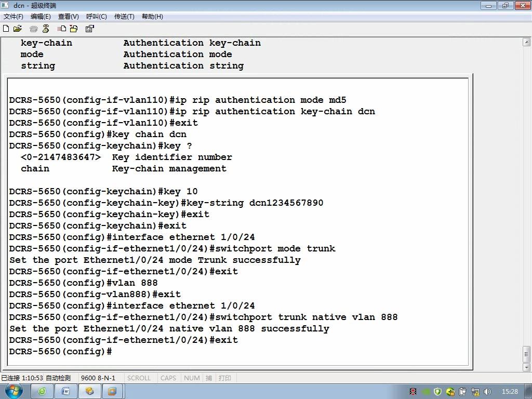The height and width of the screenshot is (399, 532).
Task: Click the SCROLL status indicator
Action: pyautogui.click(x=139, y=378)
